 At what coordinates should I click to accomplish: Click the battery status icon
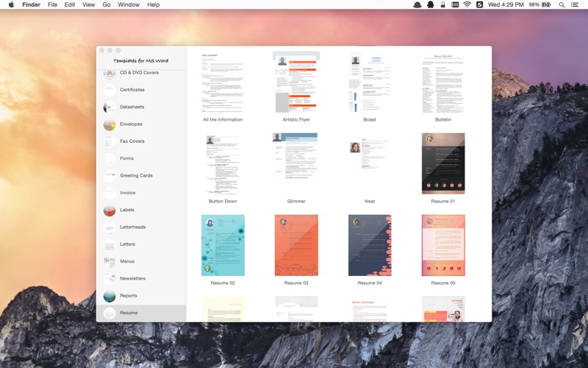(x=546, y=4)
